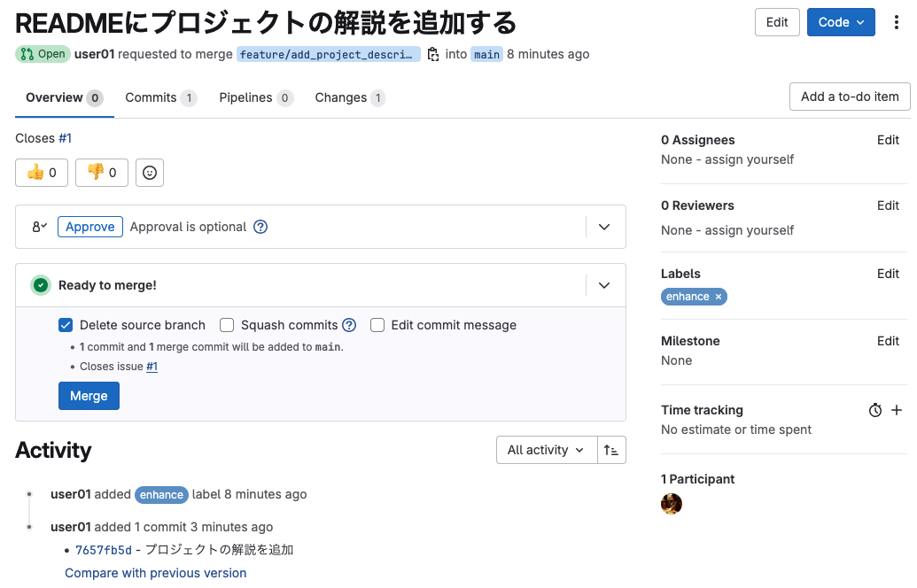Open commit 7657fb5d link
The width and height of the screenshot is (917, 588).
click(x=104, y=550)
